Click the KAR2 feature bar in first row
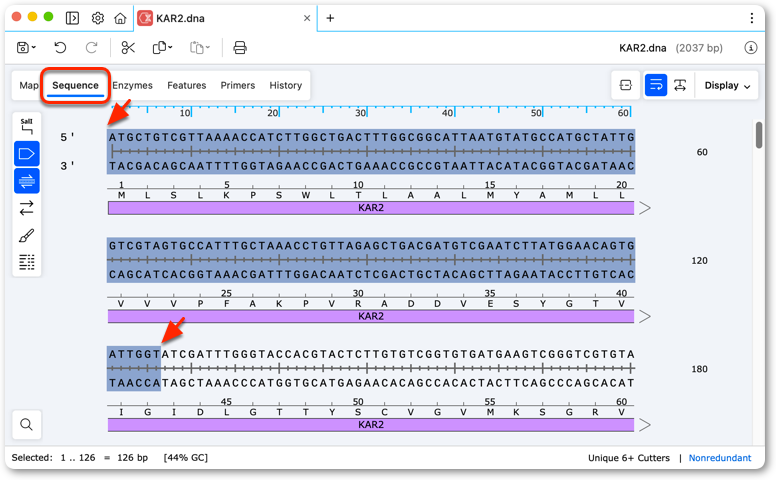The width and height of the screenshot is (776, 480). [x=371, y=208]
